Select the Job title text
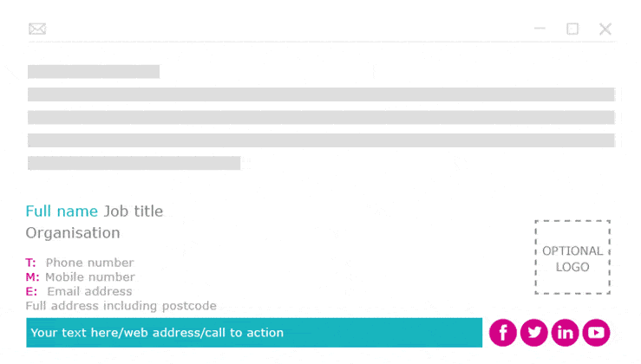The image size is (641, 364). 134,211
